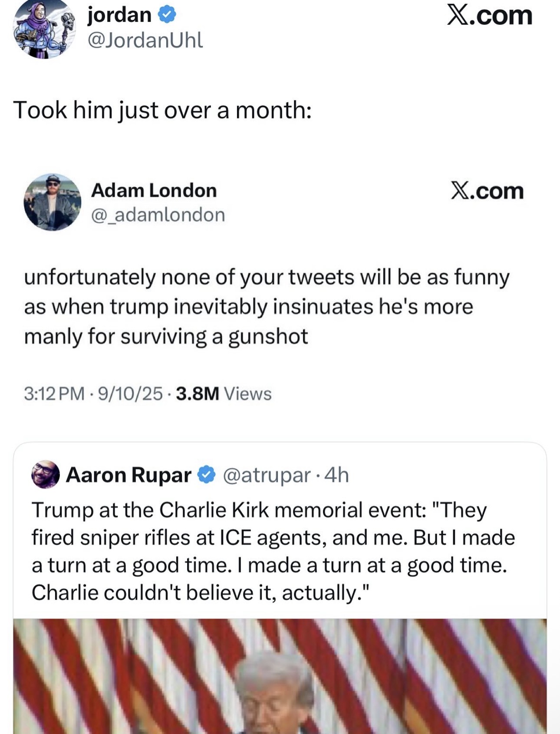The width and height of the screenshot is (560, 734).
Task: Open the @_adamlondon handle
Action: [158, 215]
